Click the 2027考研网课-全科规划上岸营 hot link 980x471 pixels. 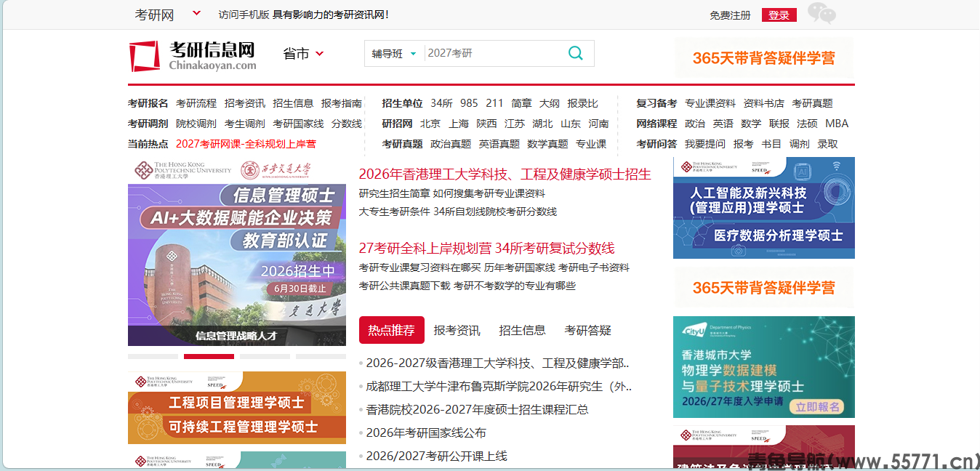tap(246, 144)
